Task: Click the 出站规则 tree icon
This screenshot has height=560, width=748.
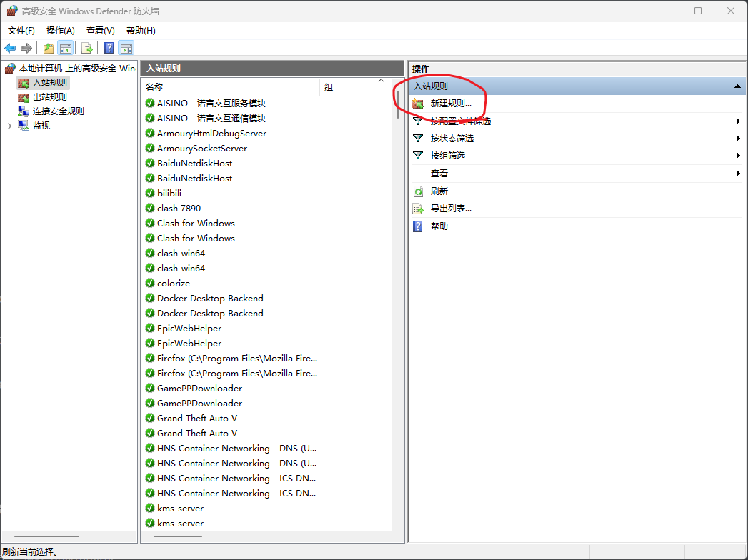Action: point(24,97)
